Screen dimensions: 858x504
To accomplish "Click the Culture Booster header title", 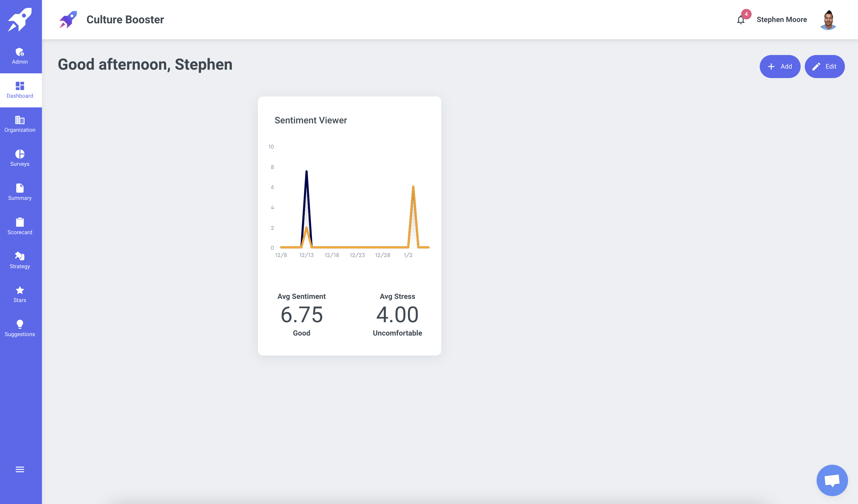I will [x=125, y=20].
